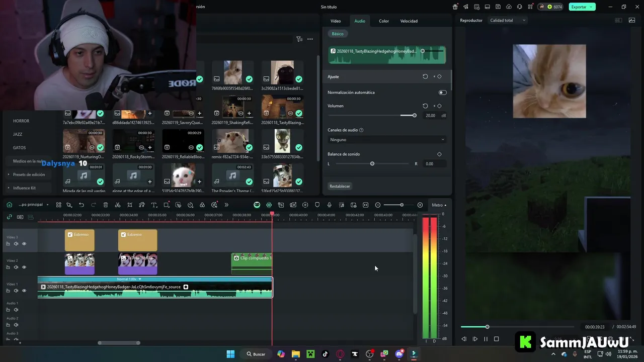Select the JAZZ category
Viewport: 644px width, 362px height.
(x=18, y=134)
